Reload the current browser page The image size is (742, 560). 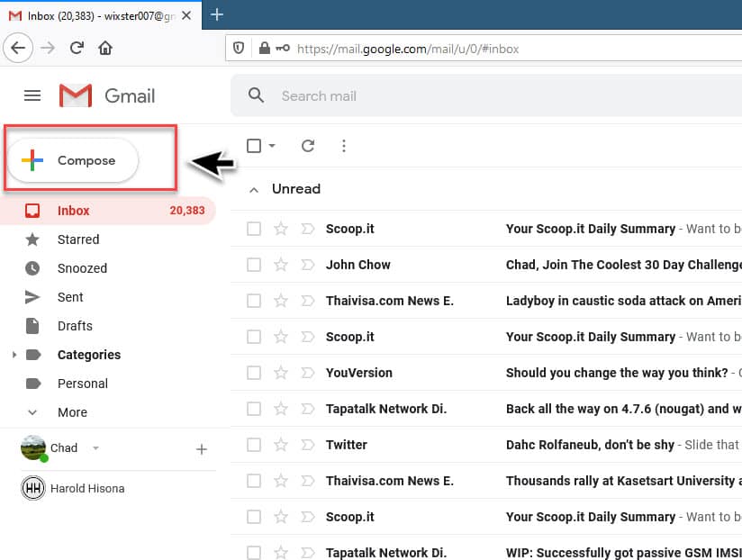[77, 48]
